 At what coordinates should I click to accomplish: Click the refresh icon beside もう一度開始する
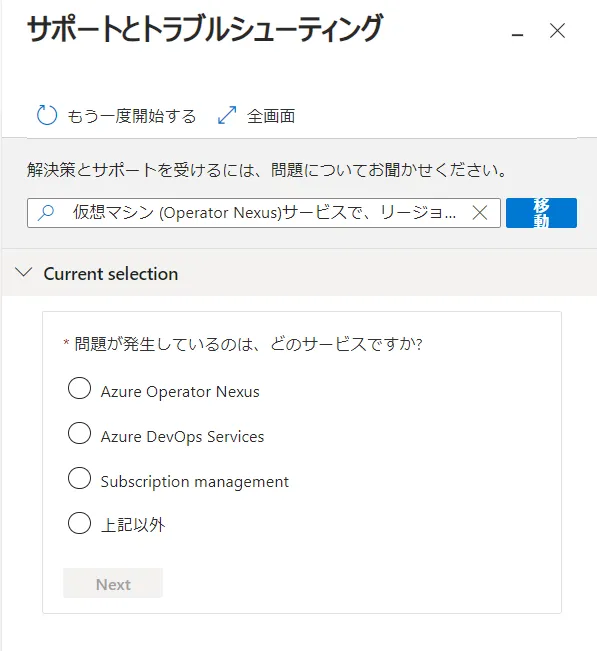coord(46,115)
